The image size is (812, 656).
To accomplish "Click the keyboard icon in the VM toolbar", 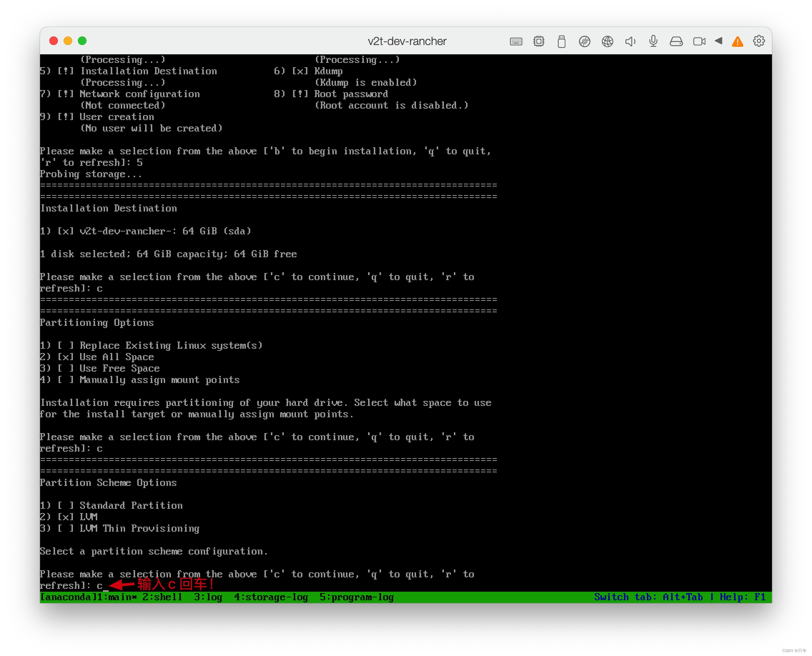I will tap(516, 41).
